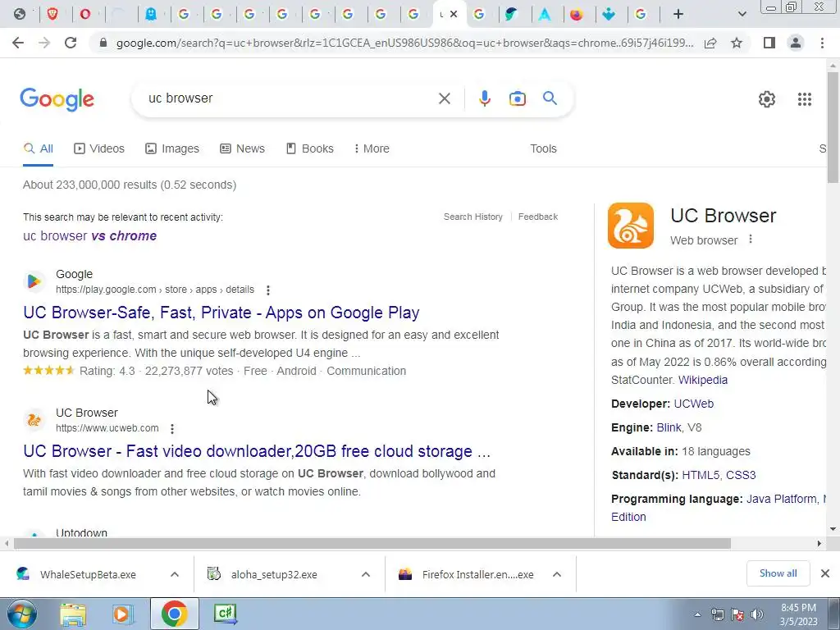Open the Brave browser tab
840x630 pixels.
[x=52, y=15]
